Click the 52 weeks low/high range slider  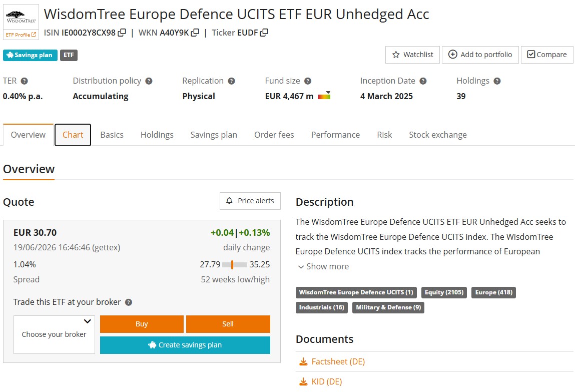234,264
